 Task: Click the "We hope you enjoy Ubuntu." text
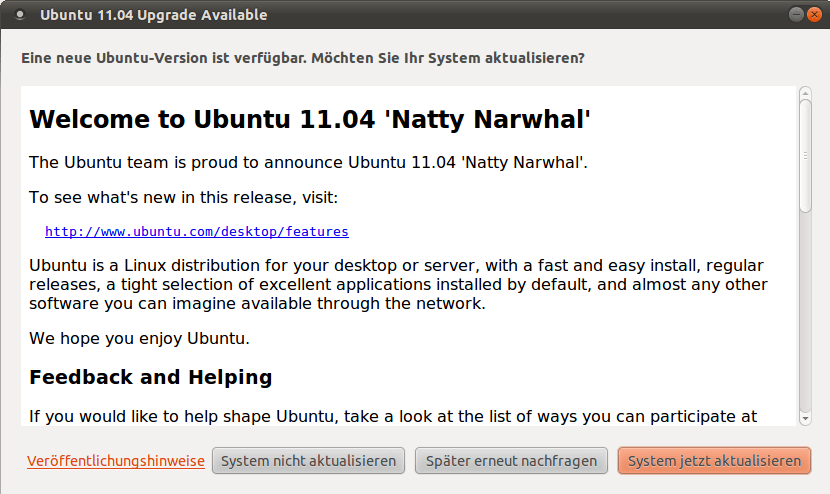coord(139,338)
